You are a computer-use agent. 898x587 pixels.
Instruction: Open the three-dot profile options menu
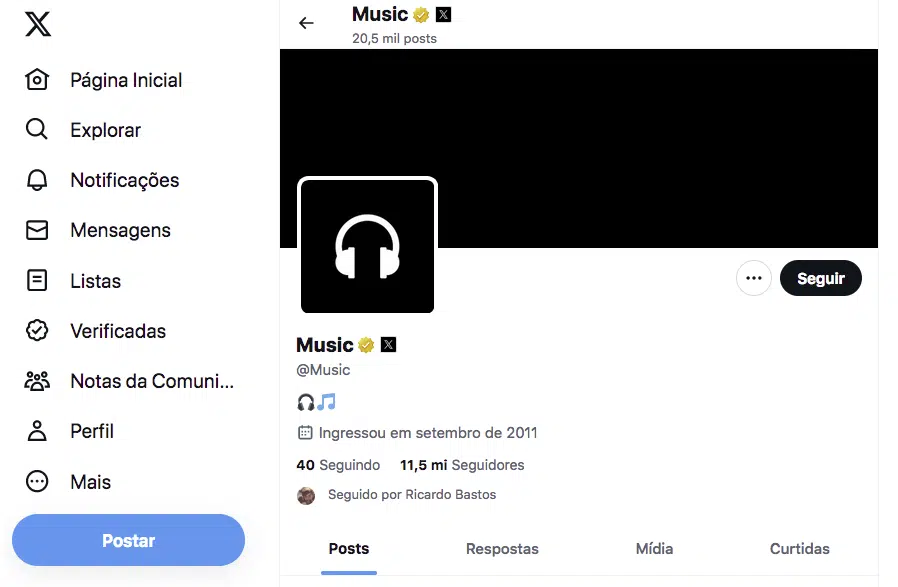click(754, 278)
